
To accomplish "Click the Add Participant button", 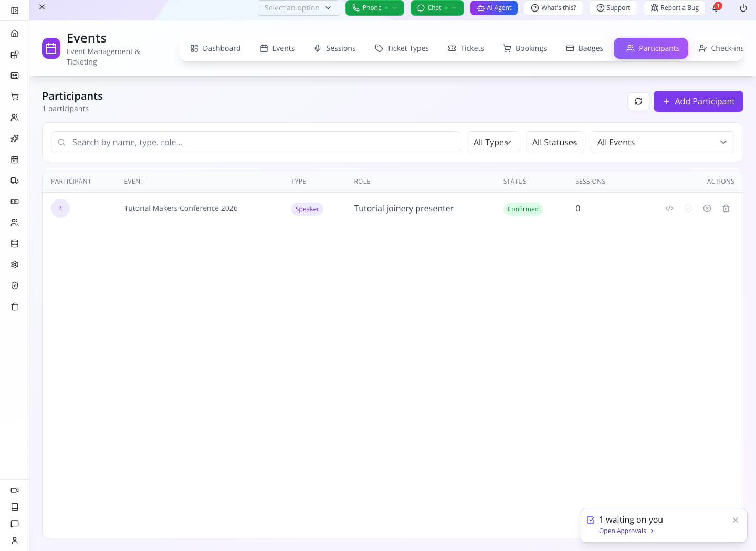I will [698, 101].
